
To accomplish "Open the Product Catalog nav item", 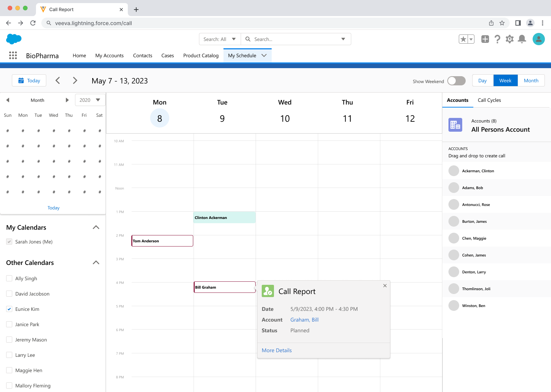I will point(201,56).
